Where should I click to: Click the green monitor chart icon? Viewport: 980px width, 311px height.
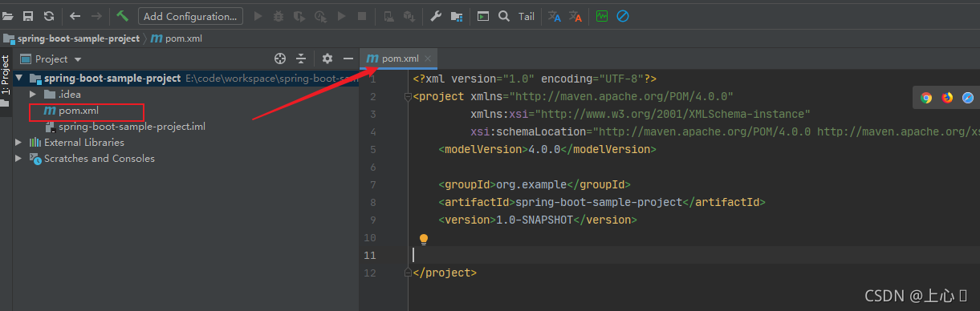click(602, 16)
